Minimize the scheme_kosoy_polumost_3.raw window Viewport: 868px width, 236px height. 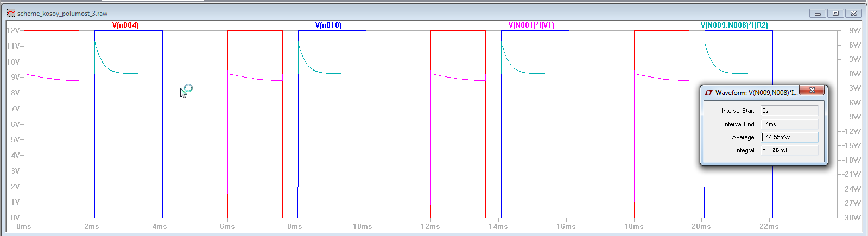pyautogui.click(x=818, y=14)
